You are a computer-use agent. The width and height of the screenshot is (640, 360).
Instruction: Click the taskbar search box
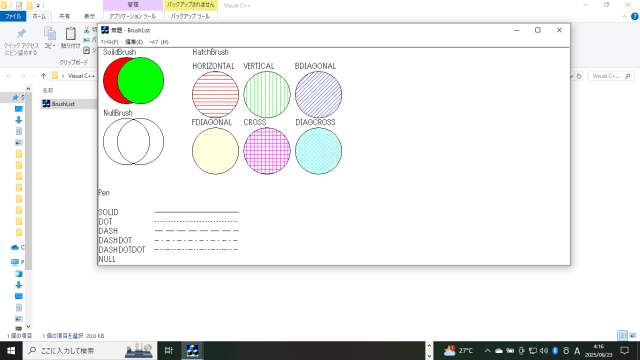90,351
